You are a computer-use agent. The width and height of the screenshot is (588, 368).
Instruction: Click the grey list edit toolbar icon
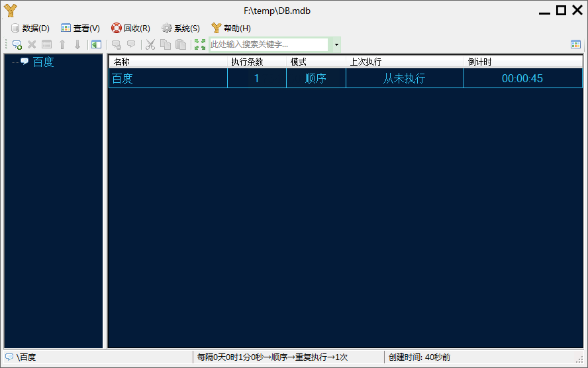point(46,44)
